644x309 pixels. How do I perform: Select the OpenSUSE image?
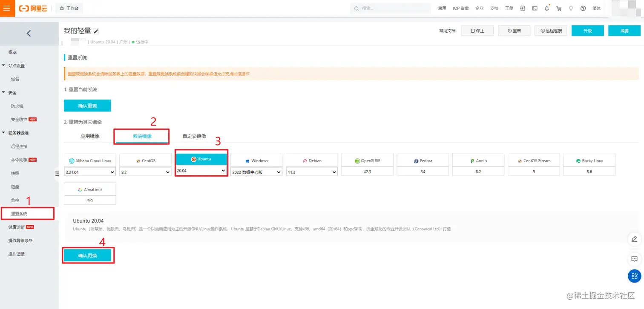(x=367, y=160)
